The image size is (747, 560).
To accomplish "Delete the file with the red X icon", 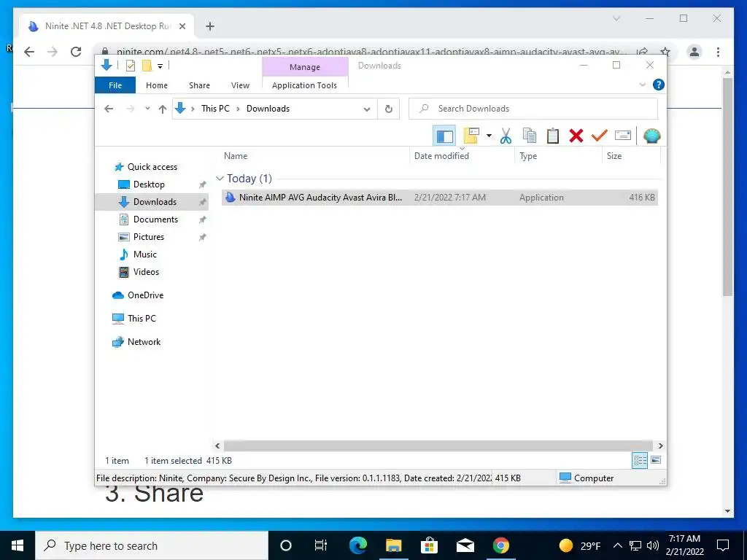I will pos(576,136).
